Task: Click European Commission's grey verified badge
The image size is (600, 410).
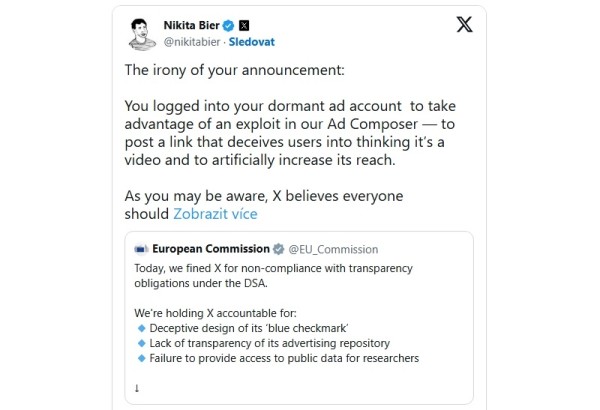Action: [x=278, y=249]
